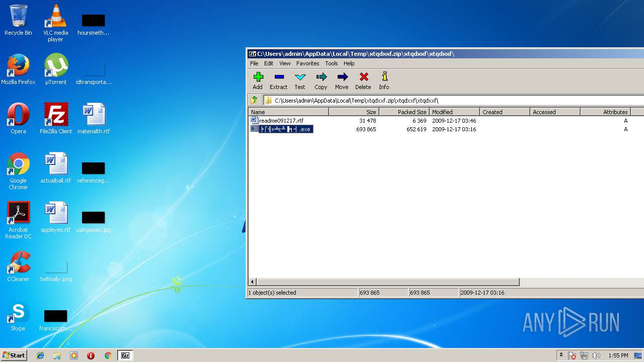This screenshot has height=362, width=644.
Task: Open the Info toolbar icon
Action: click(x=384, y=80)
